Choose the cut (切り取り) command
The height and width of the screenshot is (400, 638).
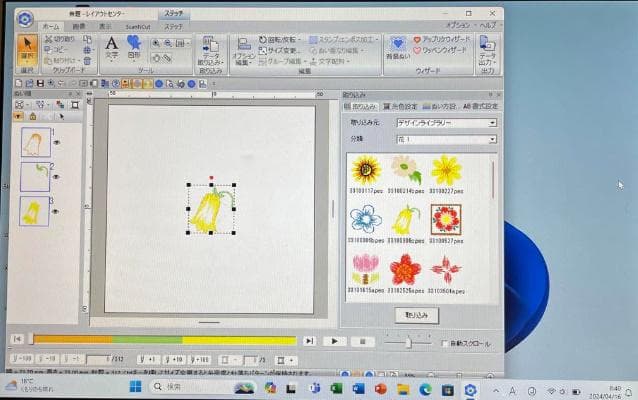click(x=60, y=39)
